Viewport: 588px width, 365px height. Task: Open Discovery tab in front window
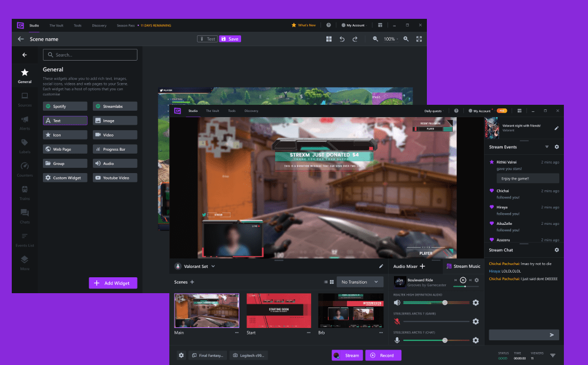point(251,111)
